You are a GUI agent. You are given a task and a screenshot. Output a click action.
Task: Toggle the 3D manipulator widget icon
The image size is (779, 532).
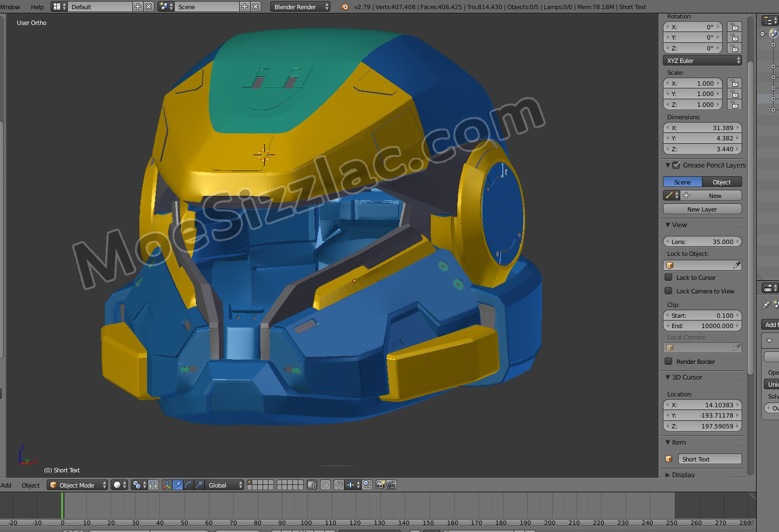[167, 485]
